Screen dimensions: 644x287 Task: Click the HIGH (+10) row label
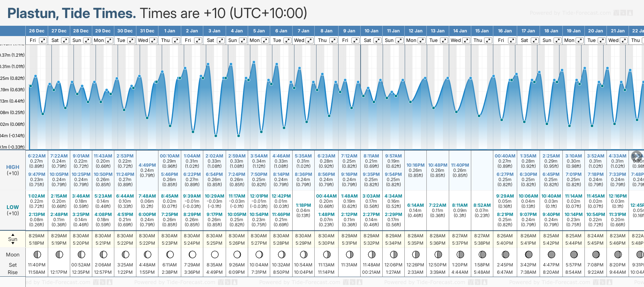coord(13,170)
